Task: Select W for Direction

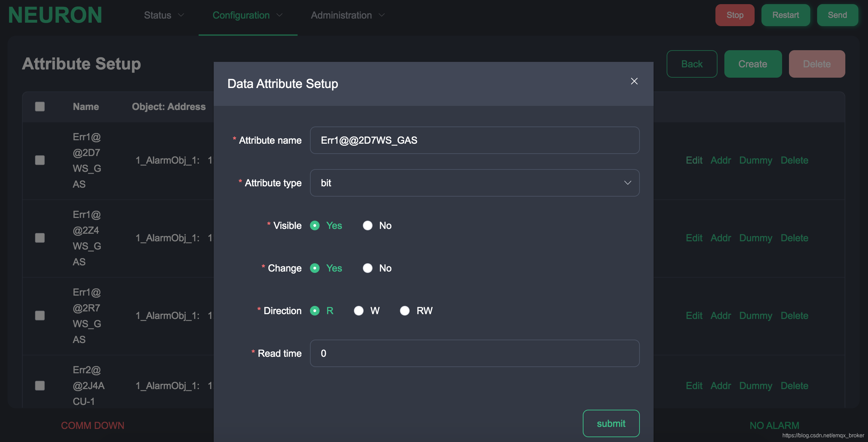Action: coord(359,311)
